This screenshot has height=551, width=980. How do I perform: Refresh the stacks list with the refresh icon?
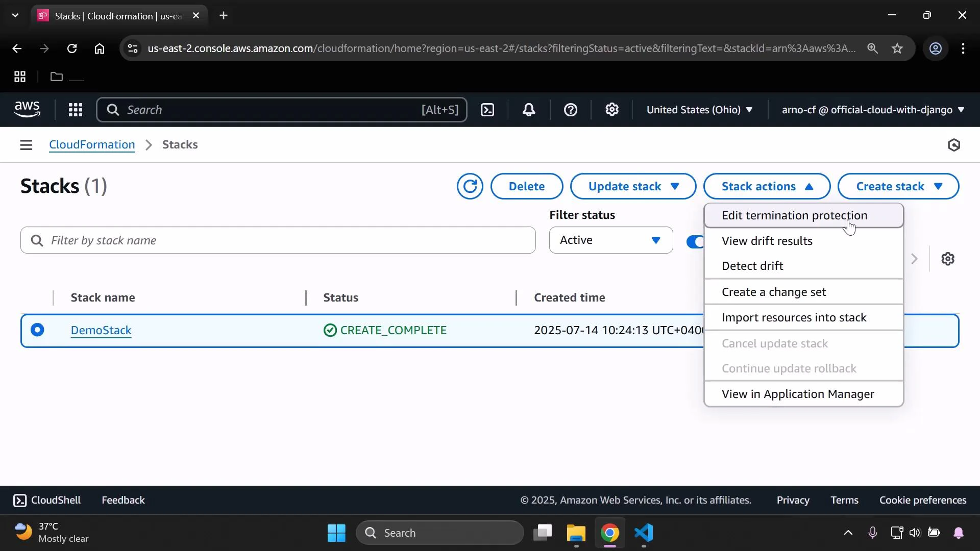click(470, 186)
